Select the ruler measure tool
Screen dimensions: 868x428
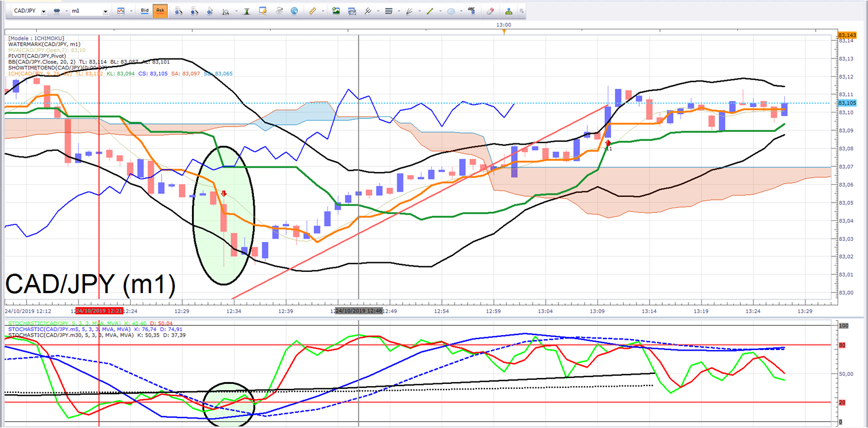tap(312, 11)
